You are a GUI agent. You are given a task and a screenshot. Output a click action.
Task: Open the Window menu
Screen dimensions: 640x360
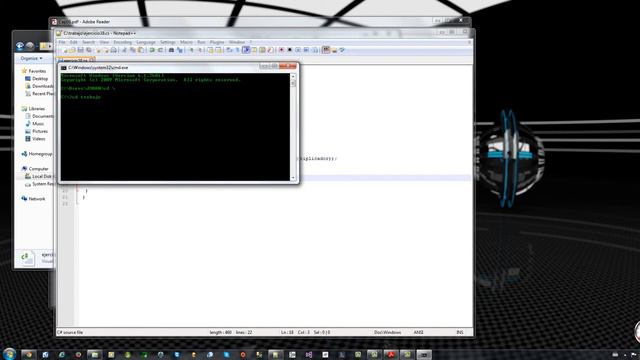tap(237, 42)
